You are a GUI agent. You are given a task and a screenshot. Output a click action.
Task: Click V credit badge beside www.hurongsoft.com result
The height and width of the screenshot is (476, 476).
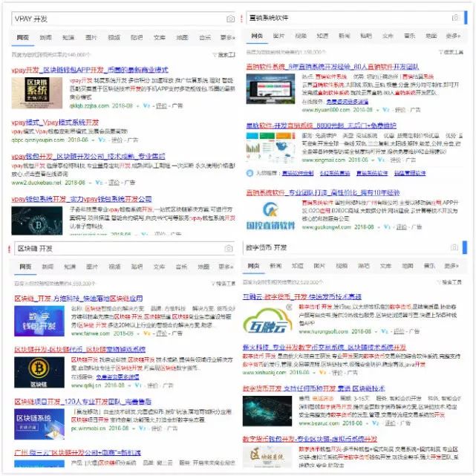(x=385, y=331)
